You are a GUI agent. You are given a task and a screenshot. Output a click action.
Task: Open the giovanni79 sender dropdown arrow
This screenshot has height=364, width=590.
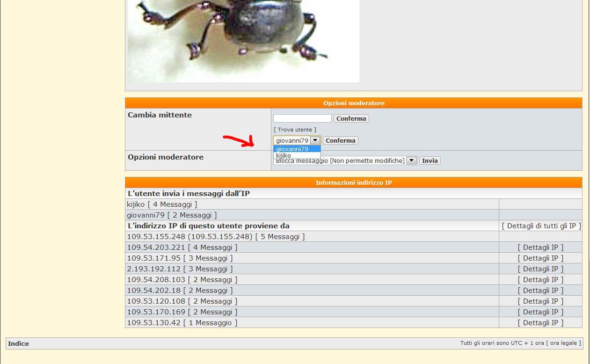(315, 140)
